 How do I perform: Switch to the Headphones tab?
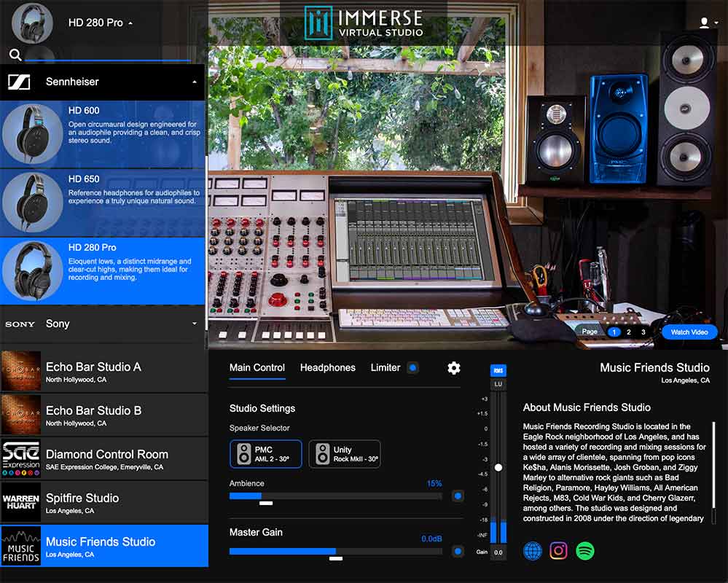click(327, 368)
